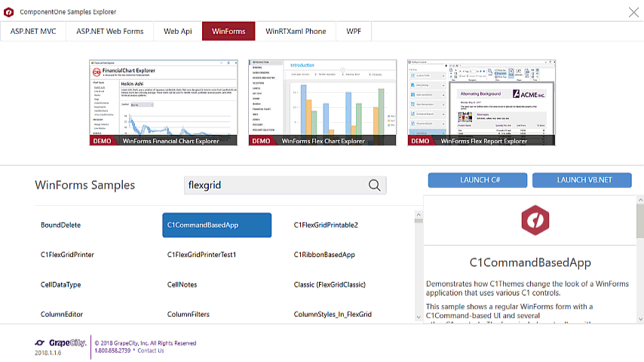
Task: Open the WPF tab
Action: click(354, 31)
